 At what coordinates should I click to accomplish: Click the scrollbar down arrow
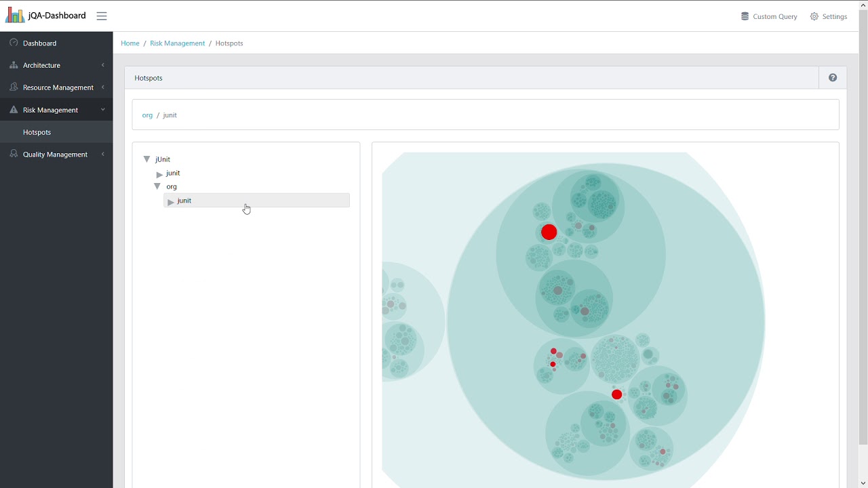[863, 483]
